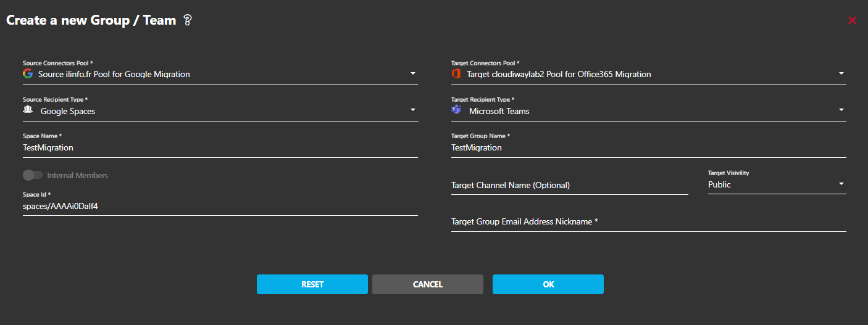
Task: Focus the Space Id input field
Action: pos(220,207)
